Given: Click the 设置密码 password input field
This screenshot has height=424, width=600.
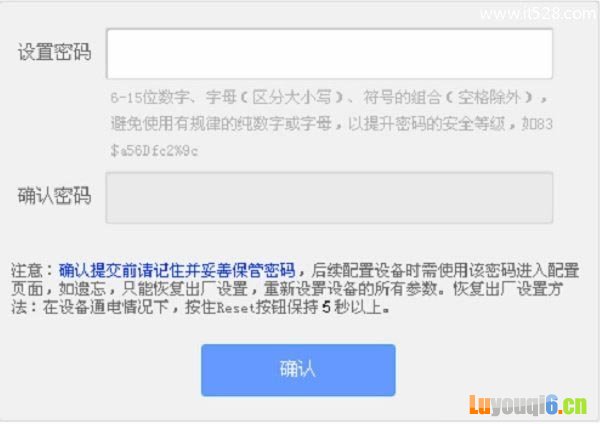Looking at the screenshot, I should [329, 54].
